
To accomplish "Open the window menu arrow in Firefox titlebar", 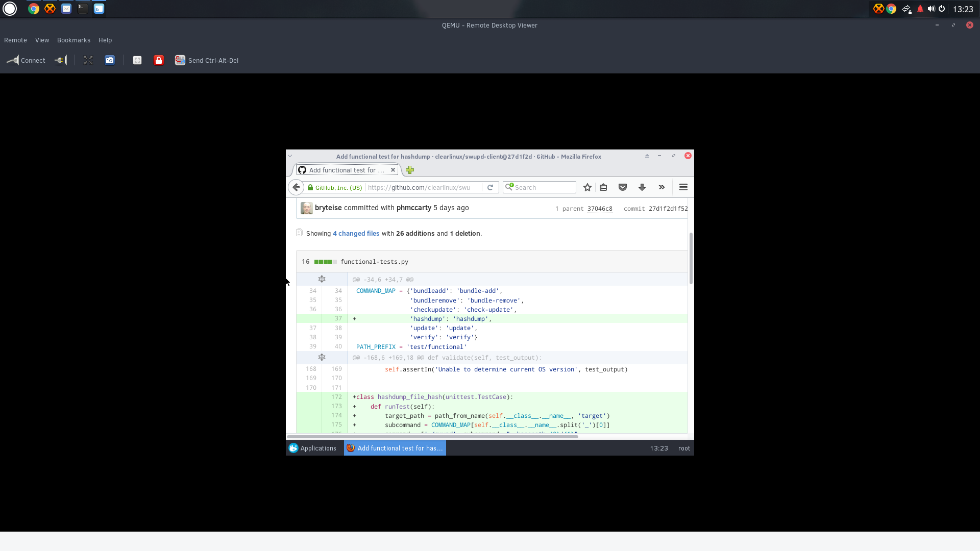I will (290, 156).
